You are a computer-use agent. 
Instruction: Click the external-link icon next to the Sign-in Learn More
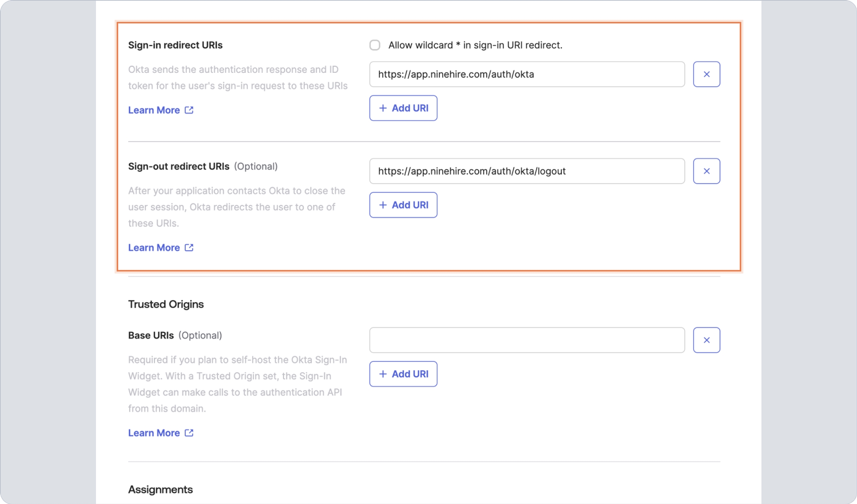click(x=189, y=110)
